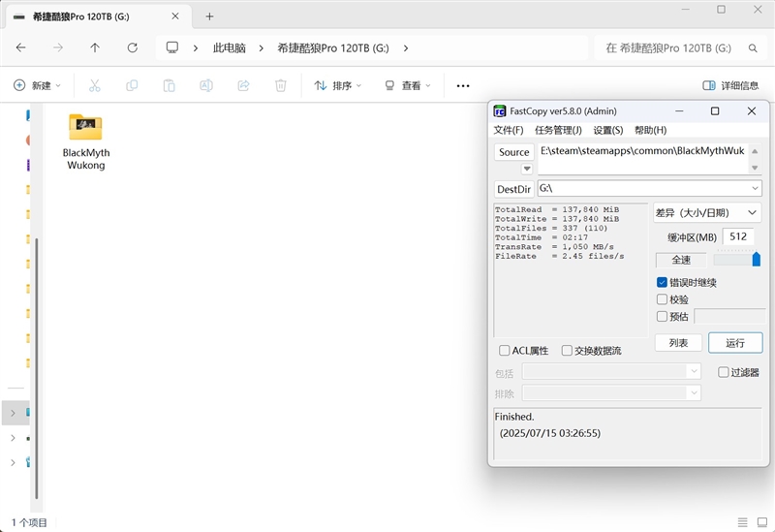Click the computer icon in address bar
Image resolution: width=775 pixels, height=532 pixels.
point(172,47)
